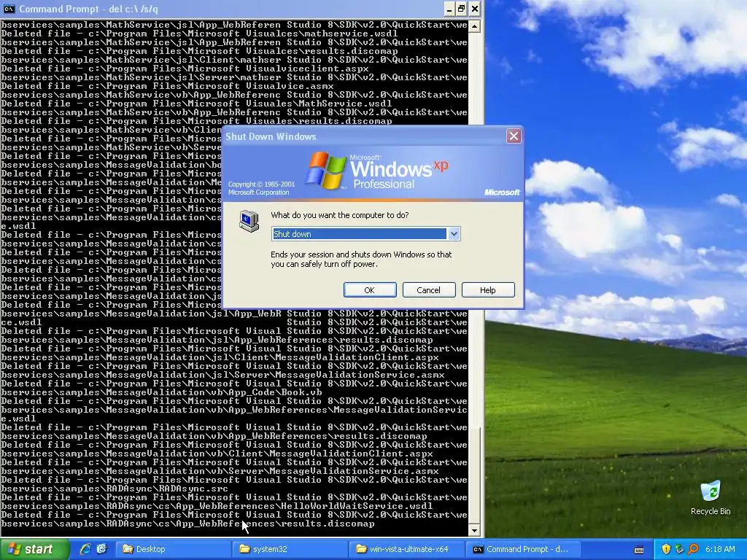Click OK in Shut Down Windows dialog
The width and height of the screenshot is (747, 560).
pos(370,290)
